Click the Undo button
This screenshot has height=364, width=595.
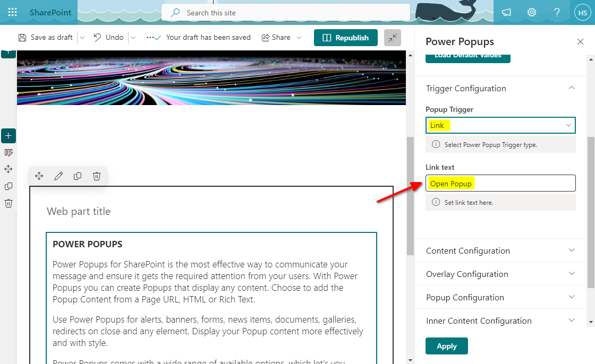pos(108,37)
